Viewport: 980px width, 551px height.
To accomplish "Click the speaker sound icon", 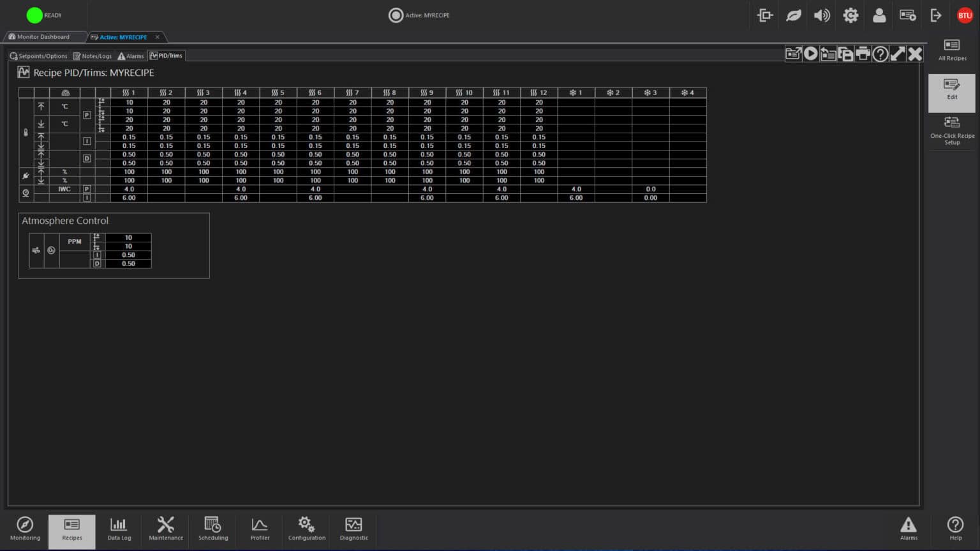I will click(822, 15).
